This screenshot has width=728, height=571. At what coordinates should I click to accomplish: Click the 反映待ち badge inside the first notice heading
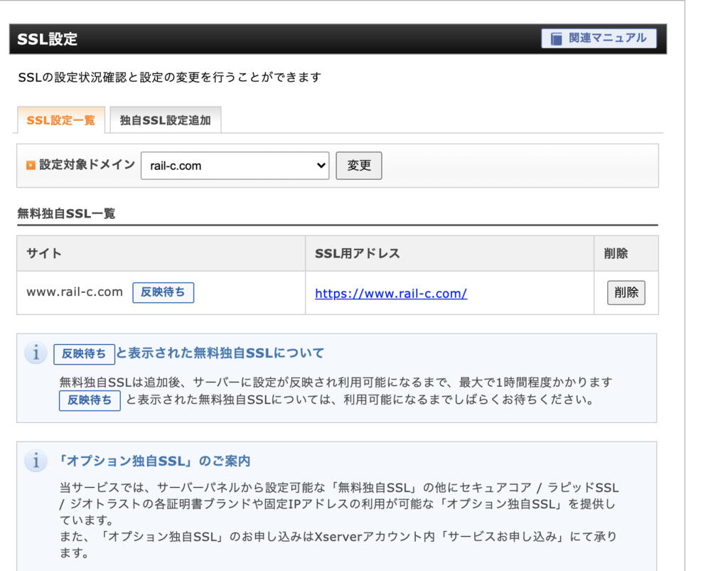(x=84, y=353)
